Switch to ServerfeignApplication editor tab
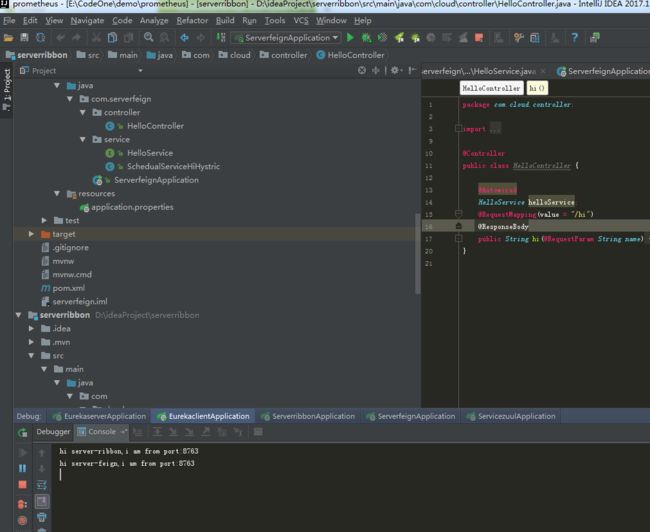This screenshot has width=650, height=532. pyautogui.click(x=603, y=71)
